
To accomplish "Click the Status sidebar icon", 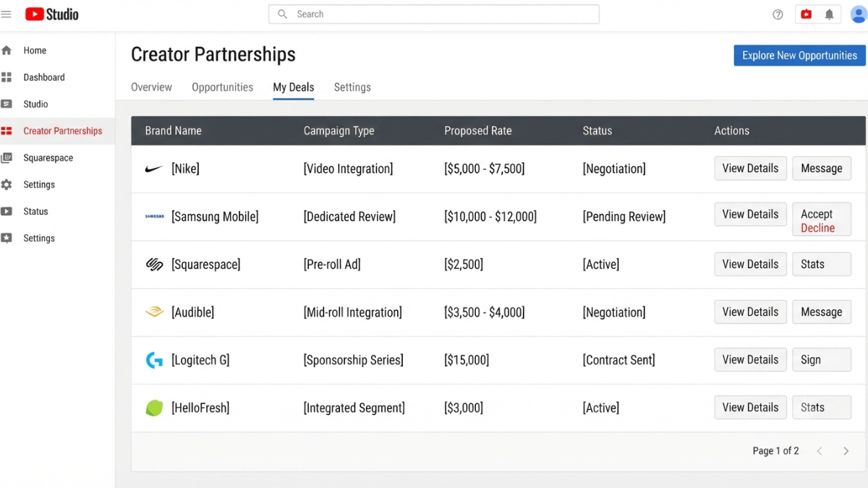I will point(7,211).
